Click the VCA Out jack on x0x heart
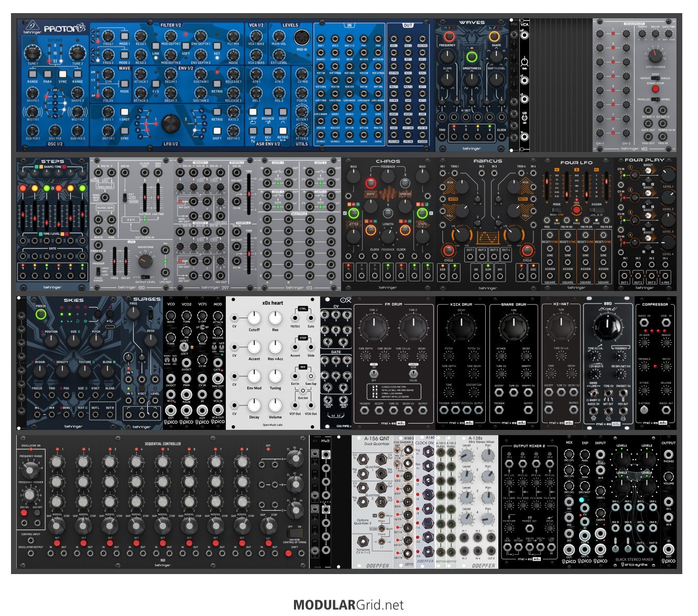Screen dimensions: 698x616 (x=311, y=405)
